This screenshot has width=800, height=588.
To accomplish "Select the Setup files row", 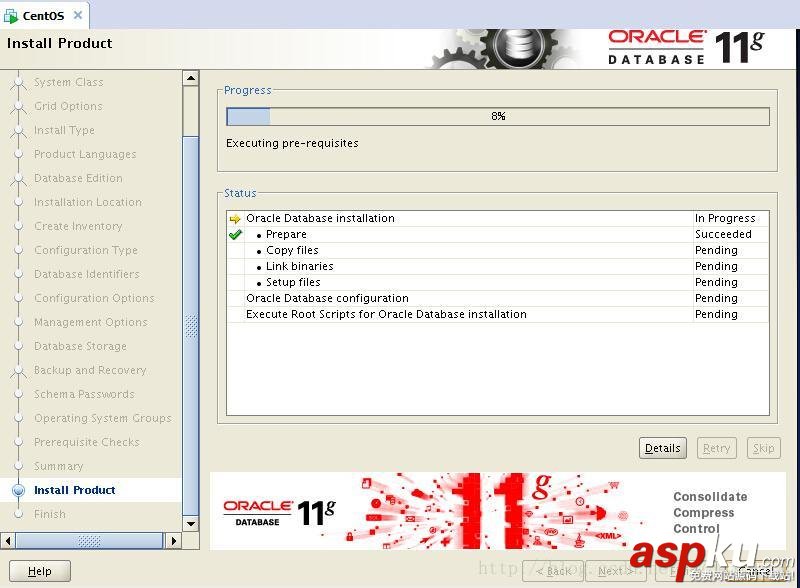I will [x=497, y=282].
